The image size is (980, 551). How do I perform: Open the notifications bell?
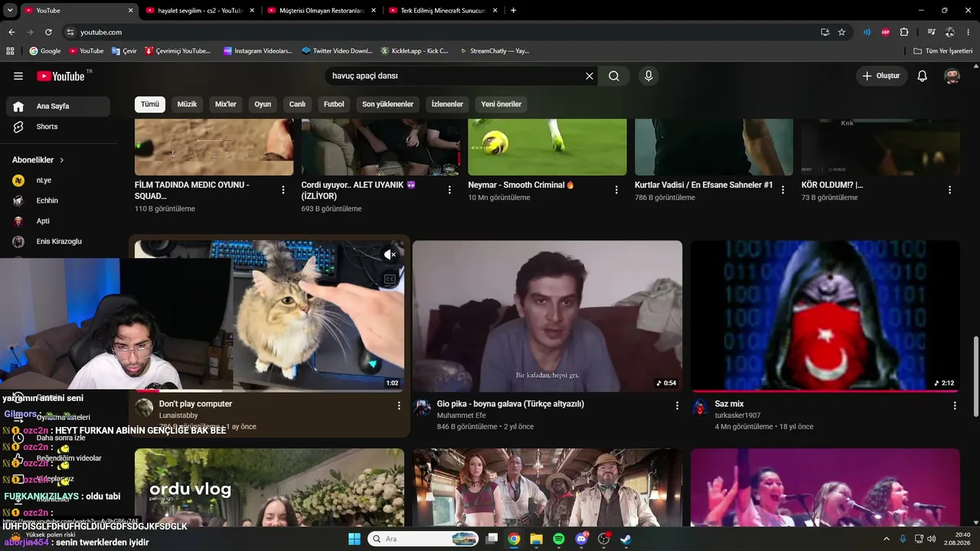(x=923, y=76)
